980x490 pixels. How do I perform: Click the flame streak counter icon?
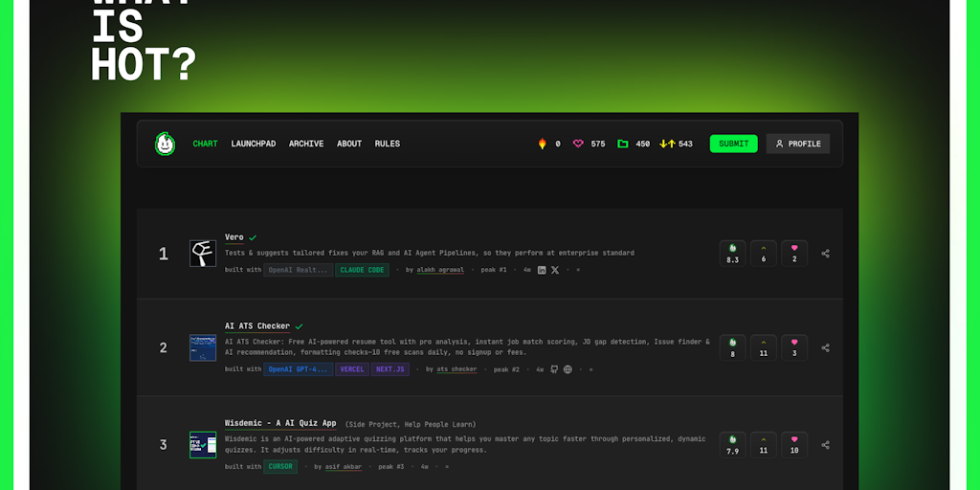pos(543,144)
